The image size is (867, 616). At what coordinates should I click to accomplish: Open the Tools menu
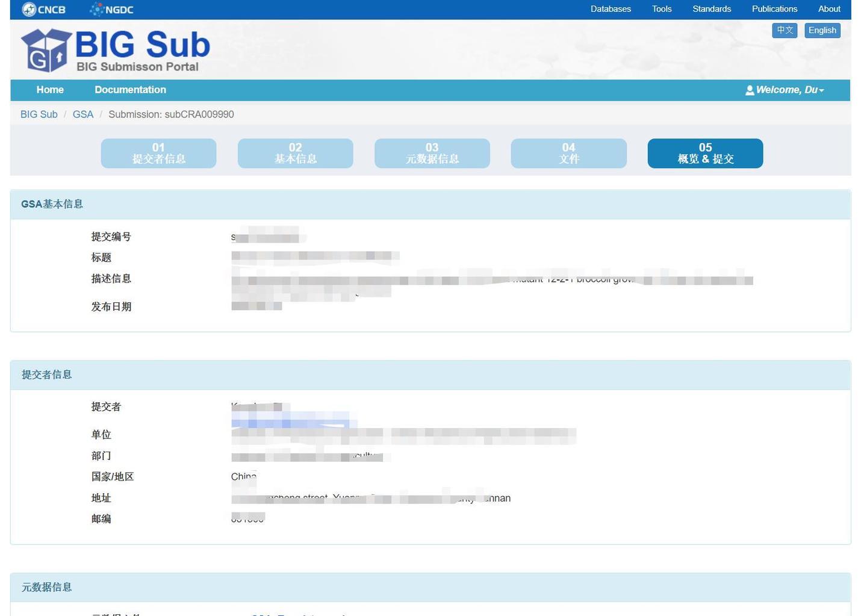coord(662,9)
